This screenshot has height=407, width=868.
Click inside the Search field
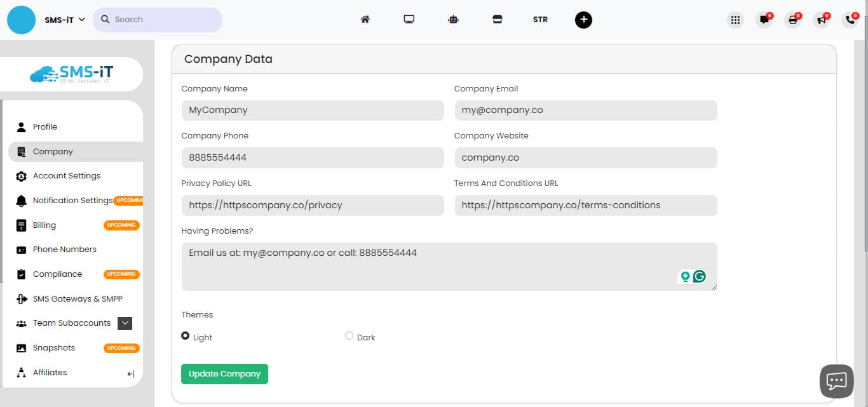[158, 19]
